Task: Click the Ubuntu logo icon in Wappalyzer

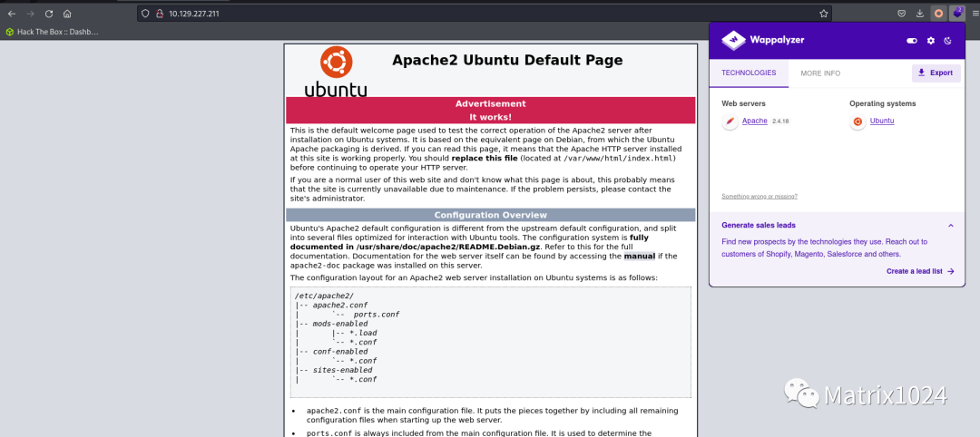Action: click(x=857, y=121)
